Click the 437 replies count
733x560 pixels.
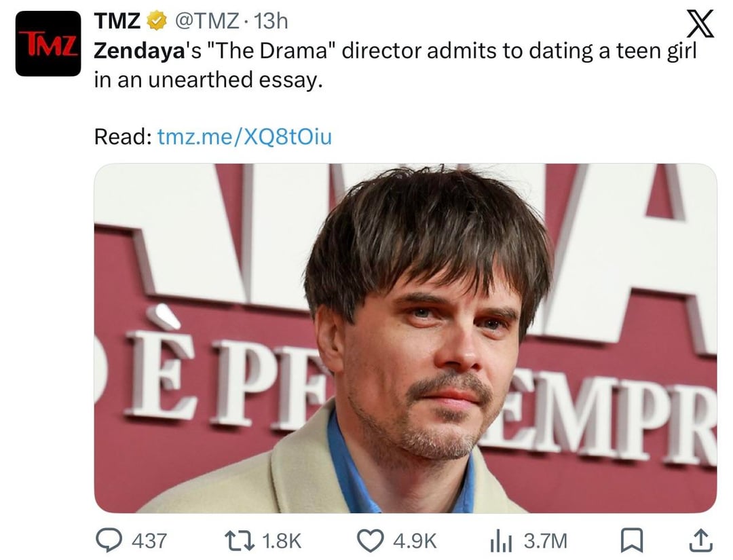pyautogui.click(x=149, y=540)
